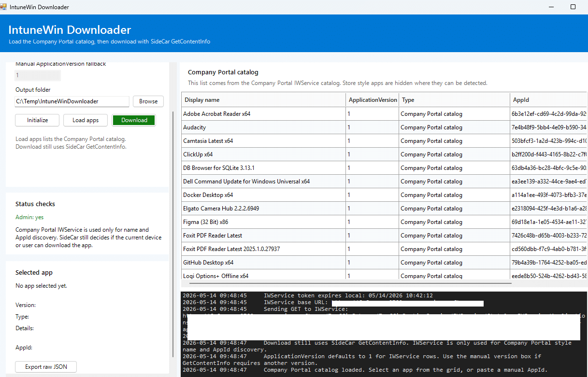The height and width of the screenshot is (377, 588).
Task: Select DB Browser for SQLite 3.13.1
Action: point(385,168)
